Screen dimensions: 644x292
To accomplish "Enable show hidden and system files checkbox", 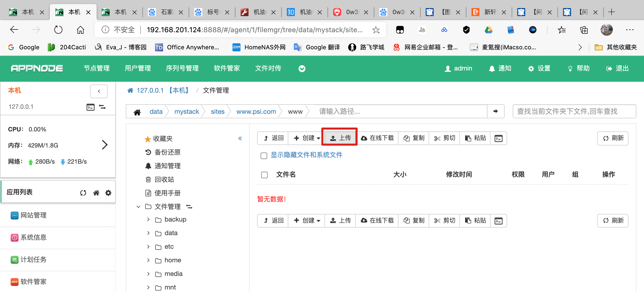I will [x=264, y=156].
